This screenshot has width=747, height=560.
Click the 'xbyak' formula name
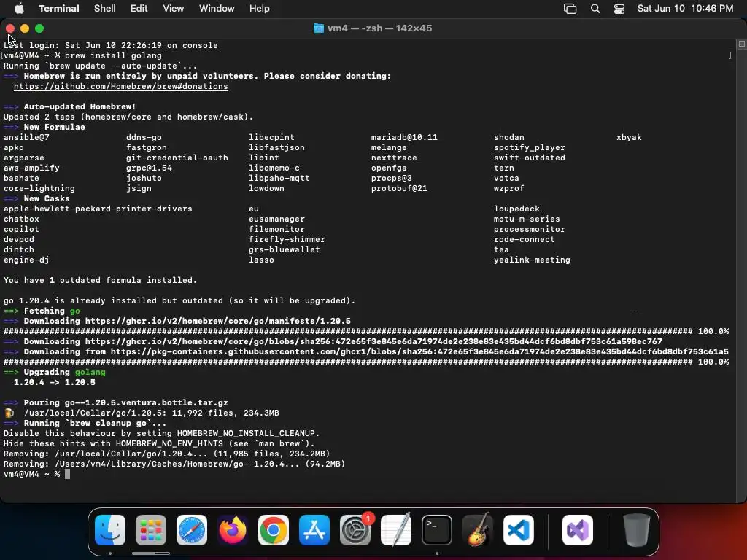tap(629, 137)
